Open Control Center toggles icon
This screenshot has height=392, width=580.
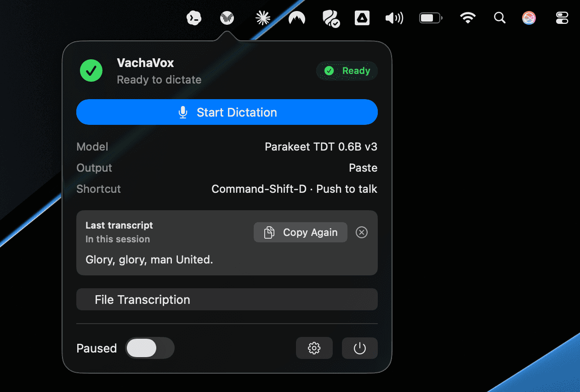tap(562, 18)
